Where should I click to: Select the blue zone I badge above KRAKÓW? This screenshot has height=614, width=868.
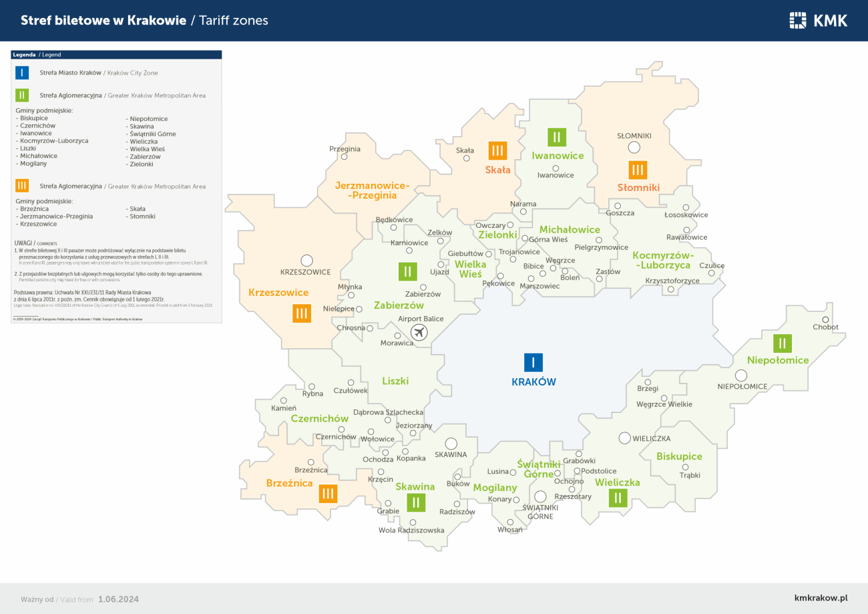point(533,362)
